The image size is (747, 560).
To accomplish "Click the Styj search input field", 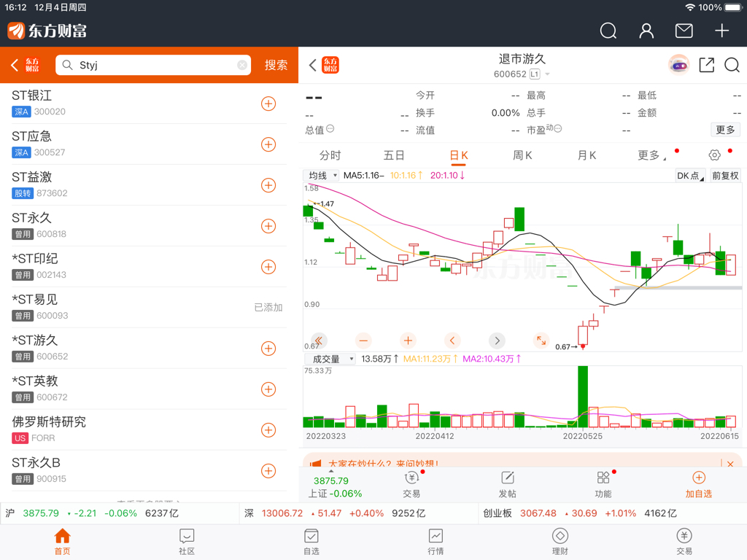I will point(153,65).
